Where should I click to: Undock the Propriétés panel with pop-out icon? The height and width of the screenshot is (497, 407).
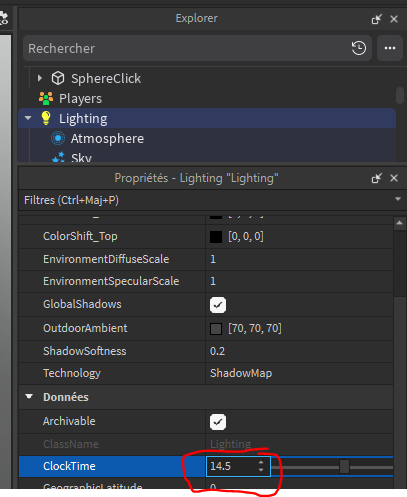[376, 178]
